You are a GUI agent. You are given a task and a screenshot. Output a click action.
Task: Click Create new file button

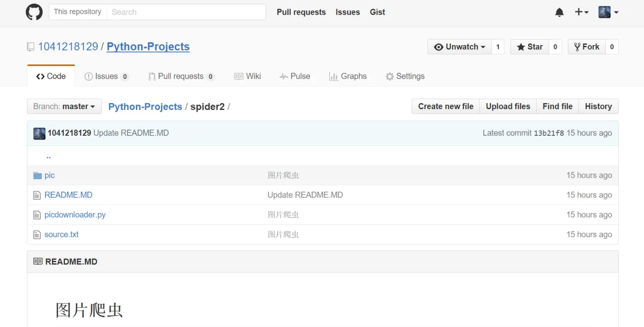point(446,106)
